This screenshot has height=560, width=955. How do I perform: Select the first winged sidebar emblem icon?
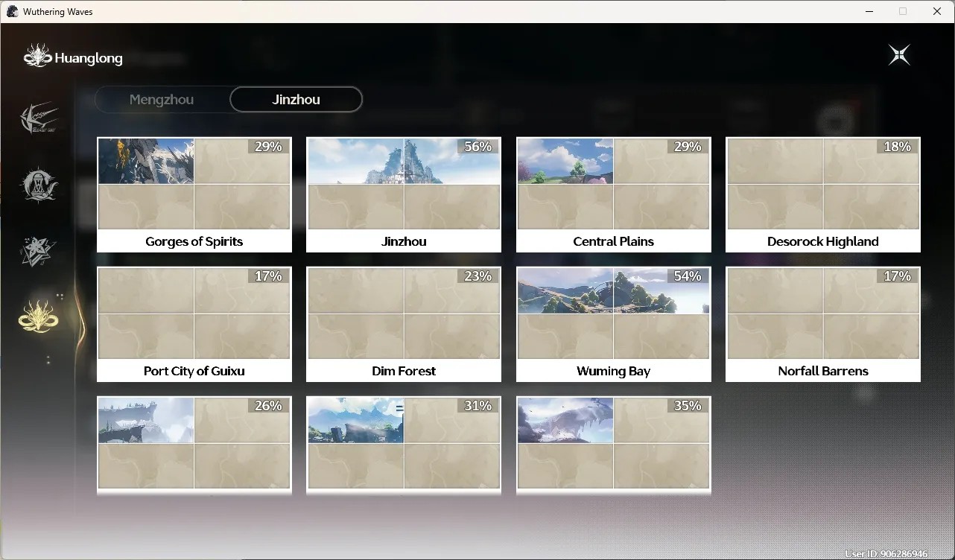tap(39, 118)
